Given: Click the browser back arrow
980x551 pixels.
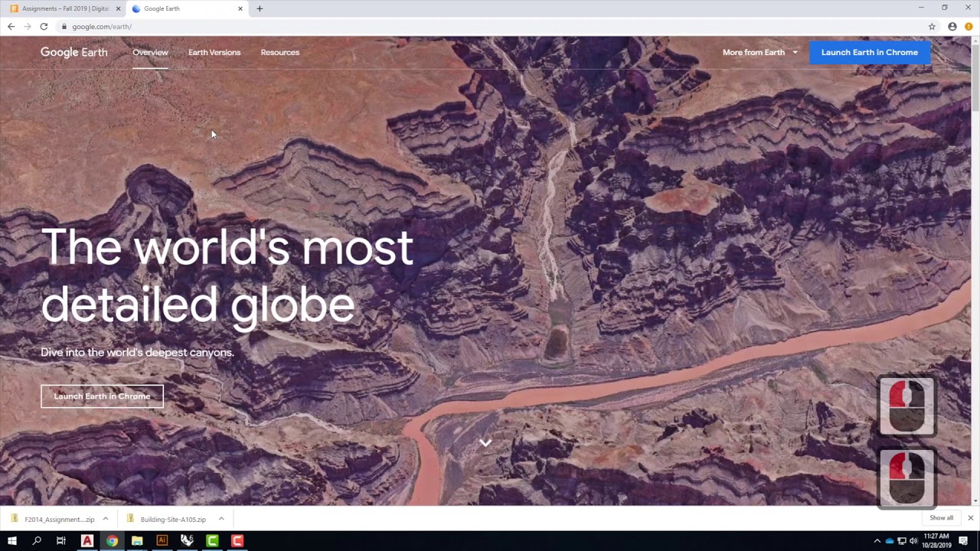Looking at the screenshot, I should point(11,26).
